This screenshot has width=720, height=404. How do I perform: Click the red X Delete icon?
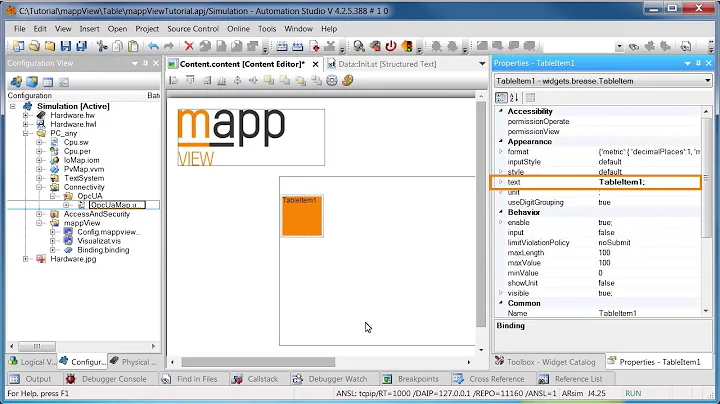(x=189, y=46)
